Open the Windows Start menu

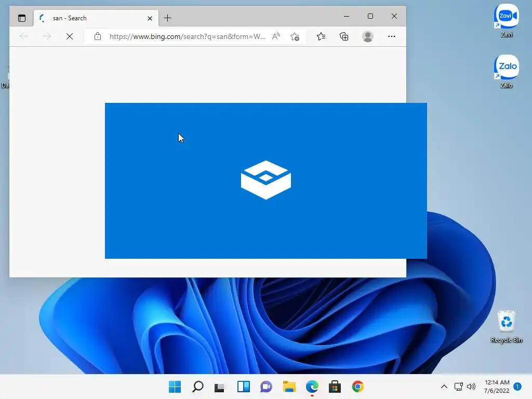coord(175,387)
